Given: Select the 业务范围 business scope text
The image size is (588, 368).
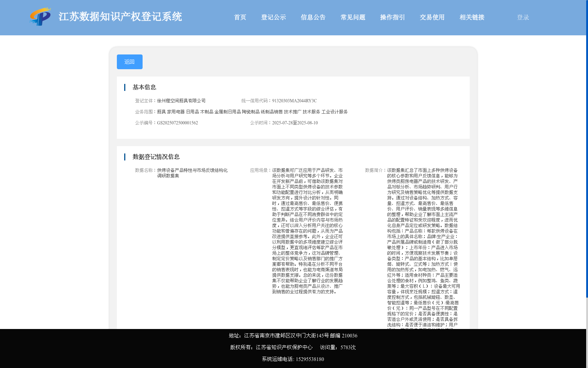Looking at the screenshot, I should click(x=252, y=112).
